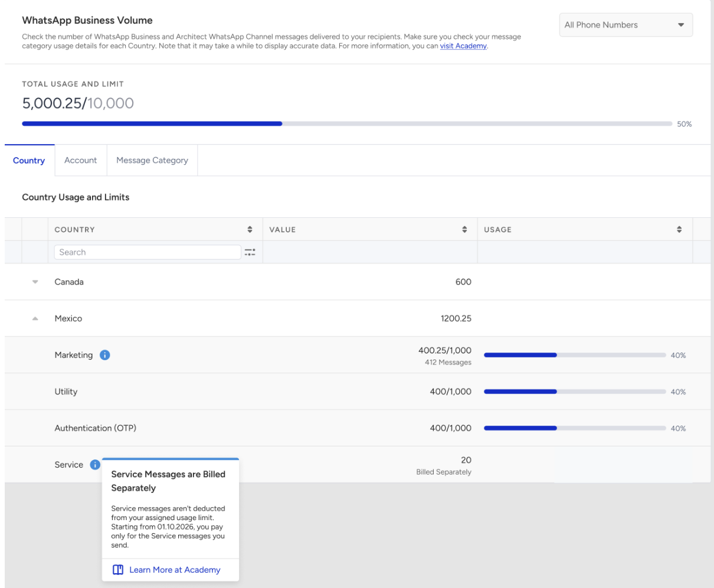Screen dimensions: 714x588
Task: Click the Service value 20
Action: [466, 460]
